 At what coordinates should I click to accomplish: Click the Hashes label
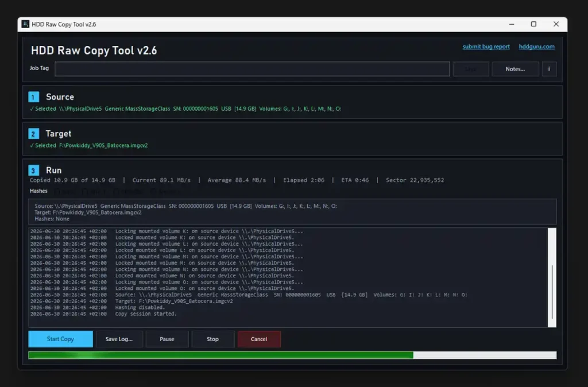(38, 191)
